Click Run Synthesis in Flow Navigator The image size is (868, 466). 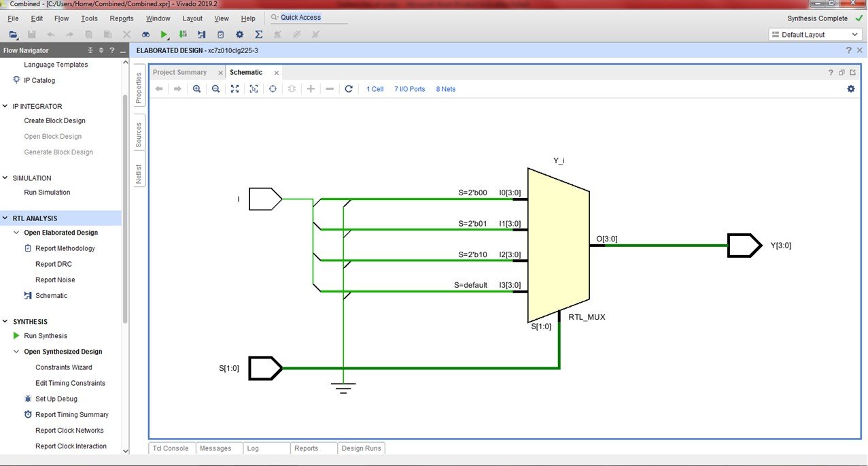[46, 336]
